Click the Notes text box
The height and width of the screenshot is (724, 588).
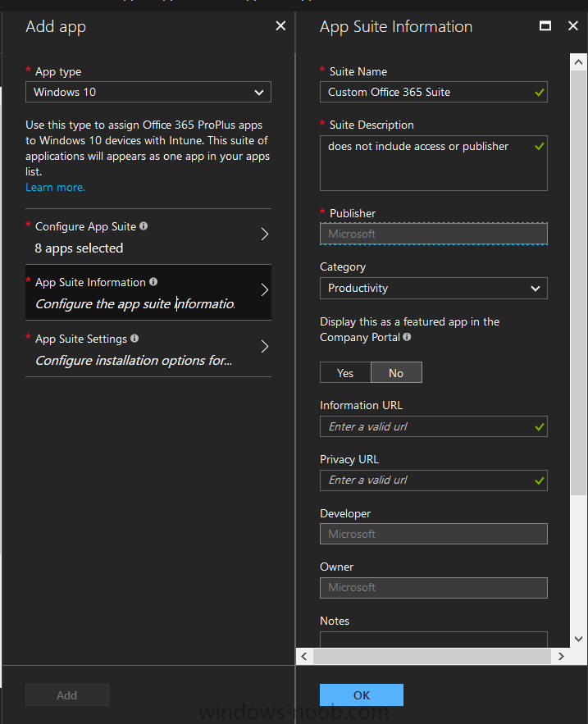click(x=433, y=640)
